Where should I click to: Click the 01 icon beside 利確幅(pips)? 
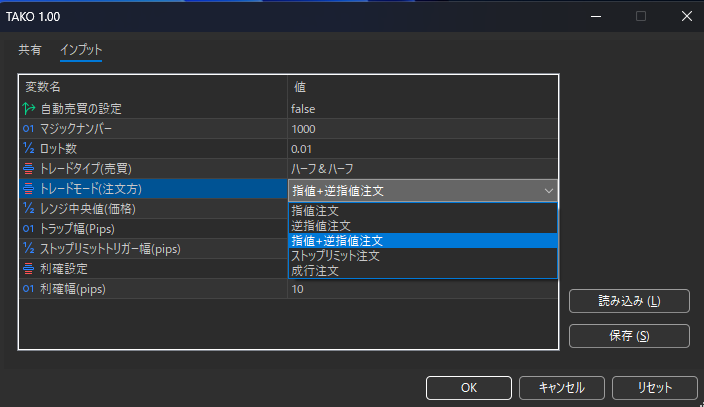point(28,288)
